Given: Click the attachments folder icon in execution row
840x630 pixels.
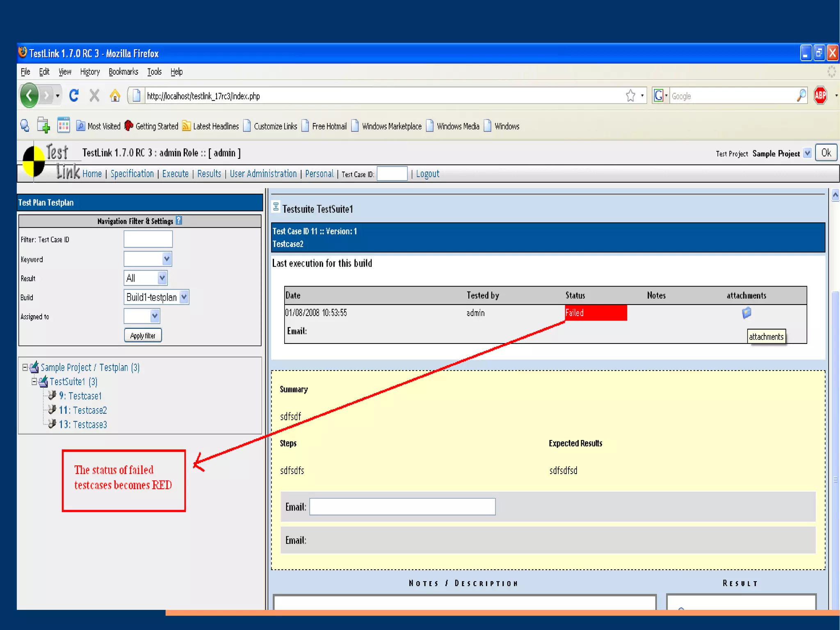Looking at the screenshot, I should click(746, 313).
